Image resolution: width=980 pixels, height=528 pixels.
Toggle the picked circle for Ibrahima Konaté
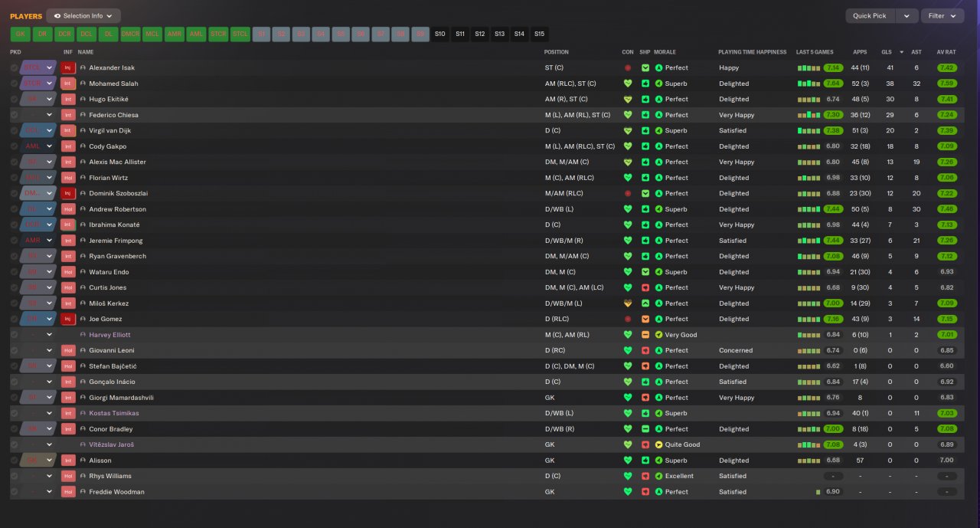14,225
